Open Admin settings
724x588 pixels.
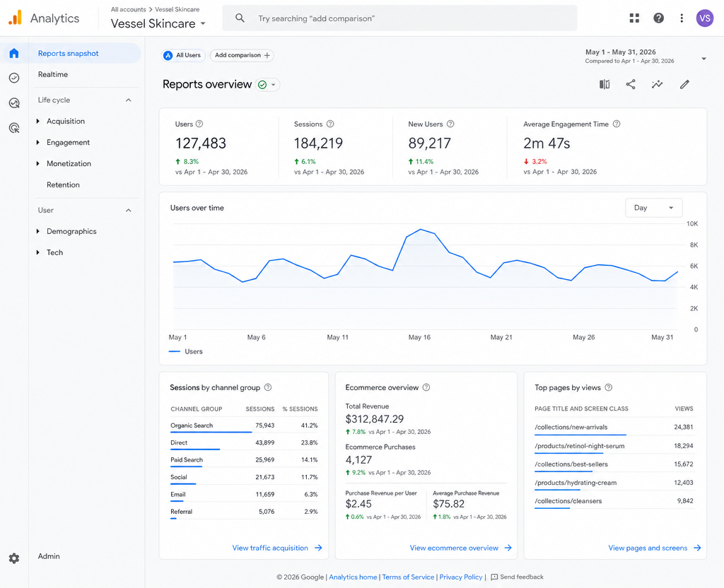tap(49, 556)
